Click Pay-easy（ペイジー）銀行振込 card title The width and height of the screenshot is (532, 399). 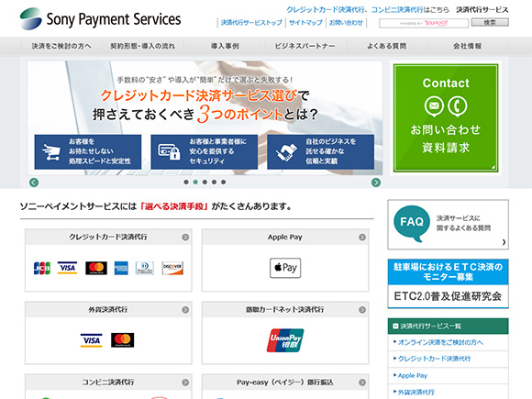click(285, 382)
